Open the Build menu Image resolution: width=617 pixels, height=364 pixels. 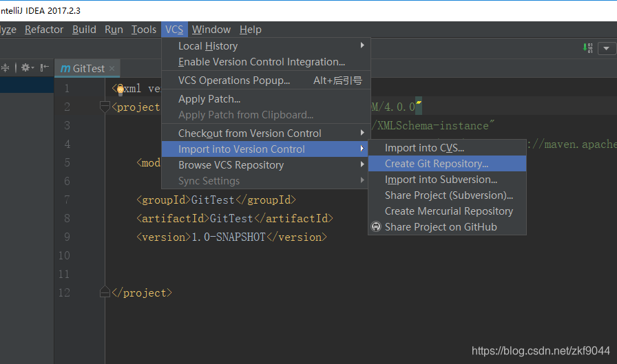point(84,30)
